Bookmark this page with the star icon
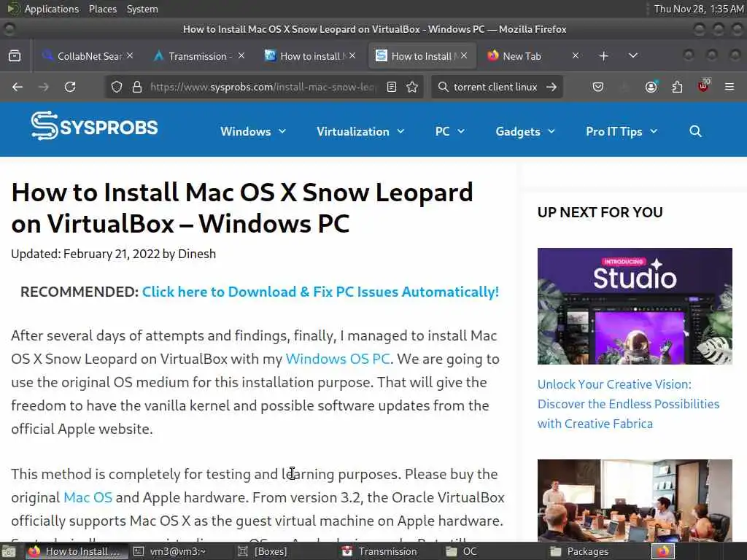This screenshot has height=560, width=747. [413, 87]
